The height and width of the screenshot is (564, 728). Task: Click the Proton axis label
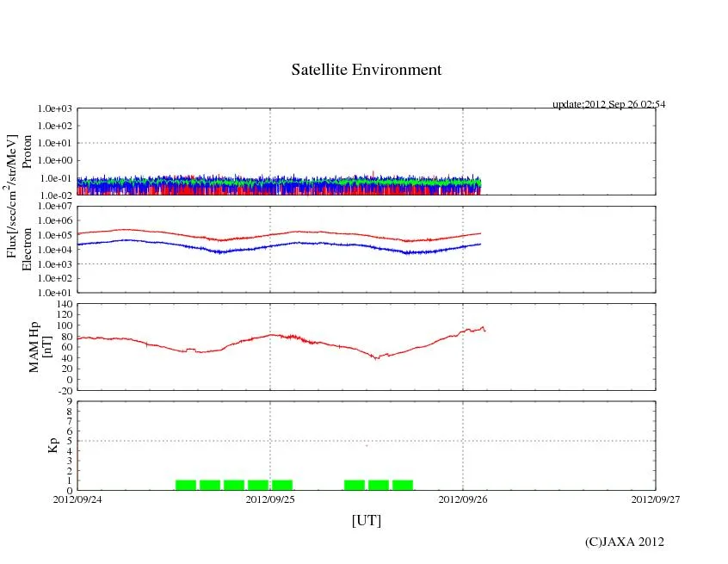tap(27, 152)
